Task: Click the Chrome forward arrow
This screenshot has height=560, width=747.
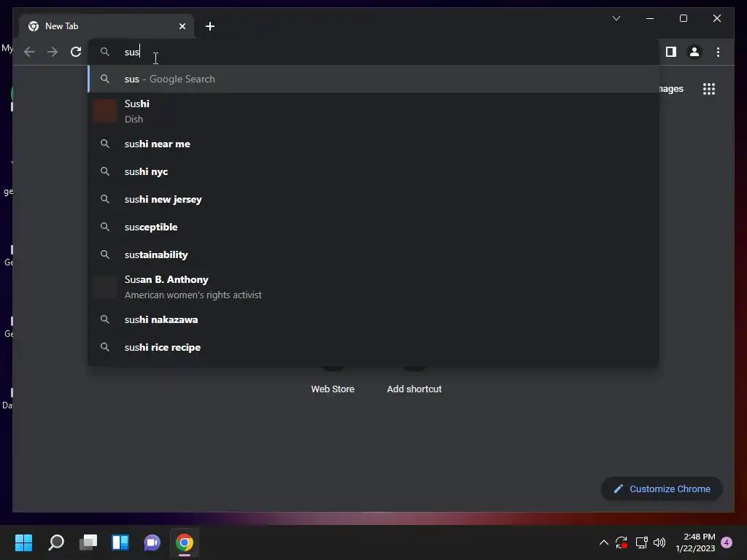Action: 53,52
